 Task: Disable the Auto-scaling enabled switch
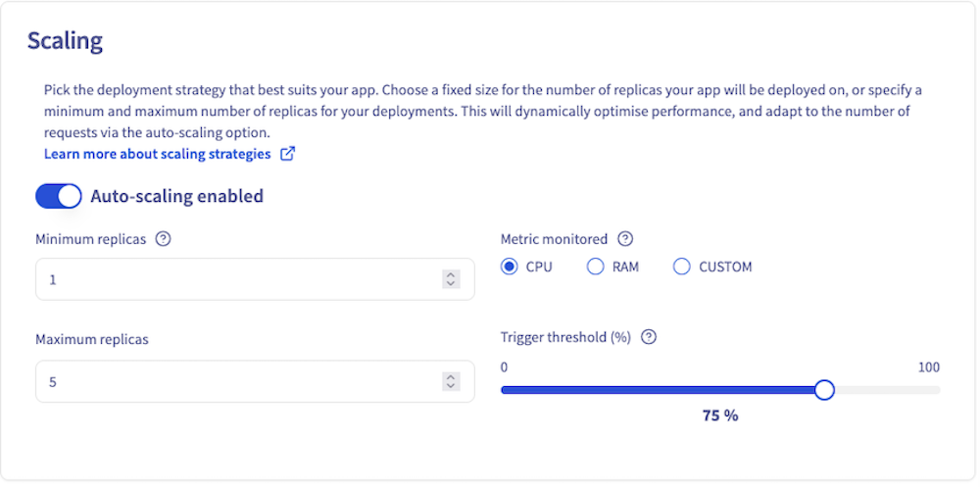[58, 196]
